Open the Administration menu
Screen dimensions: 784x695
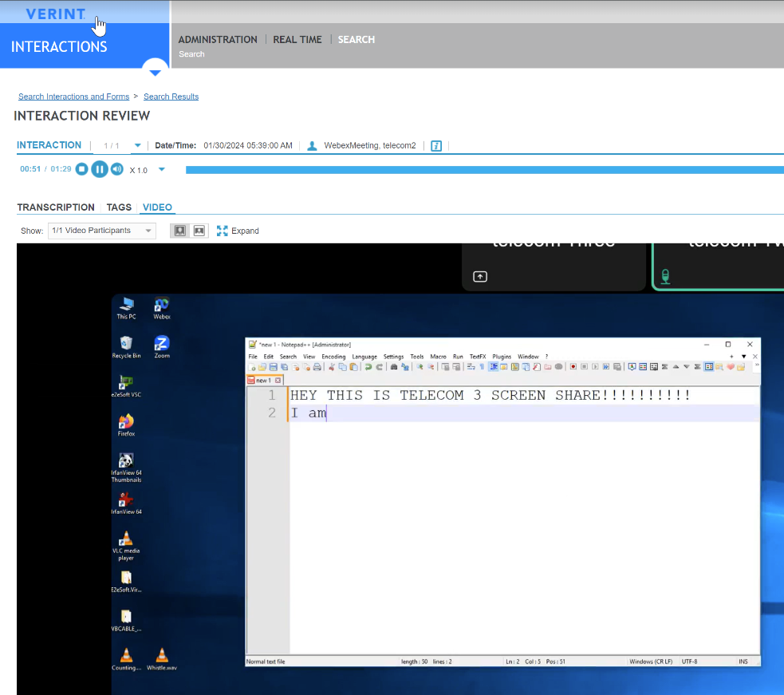(218, 40)
